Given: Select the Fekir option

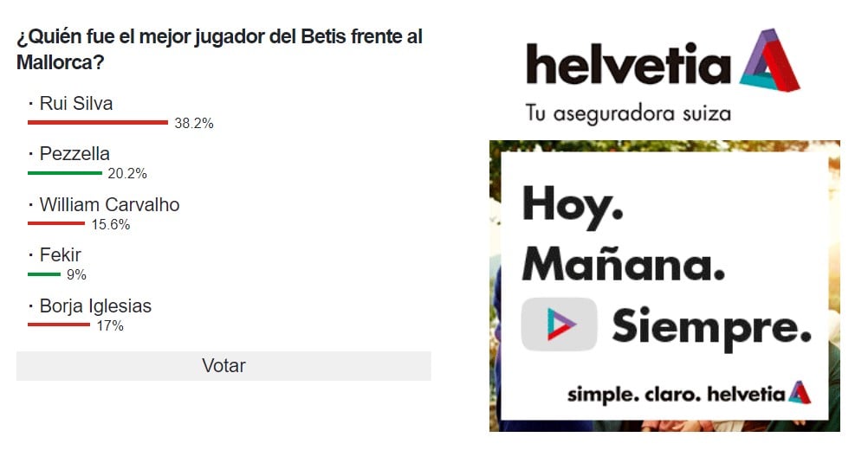Looking at the screenshot, I should (60, 255).
